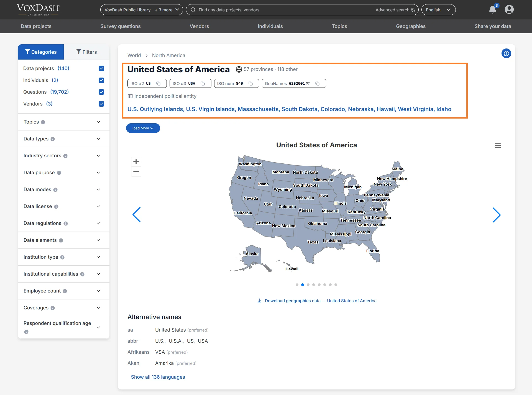Download geographies data for United States
532x395 pixels.
click(317, 301)
